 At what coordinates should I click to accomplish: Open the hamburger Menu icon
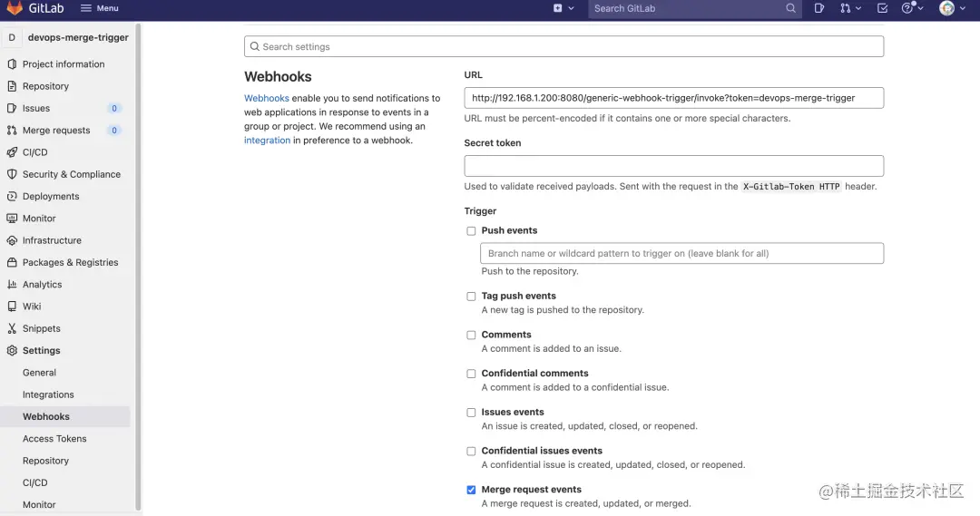coord(86,8)
